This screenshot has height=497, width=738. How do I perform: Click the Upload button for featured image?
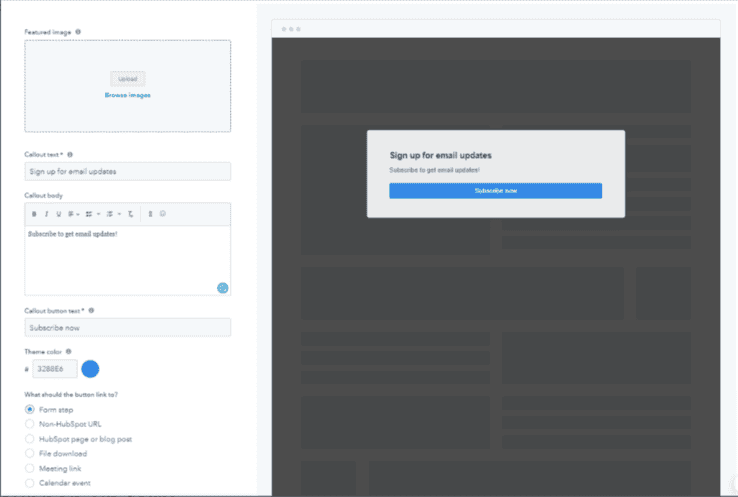(128, 78)
